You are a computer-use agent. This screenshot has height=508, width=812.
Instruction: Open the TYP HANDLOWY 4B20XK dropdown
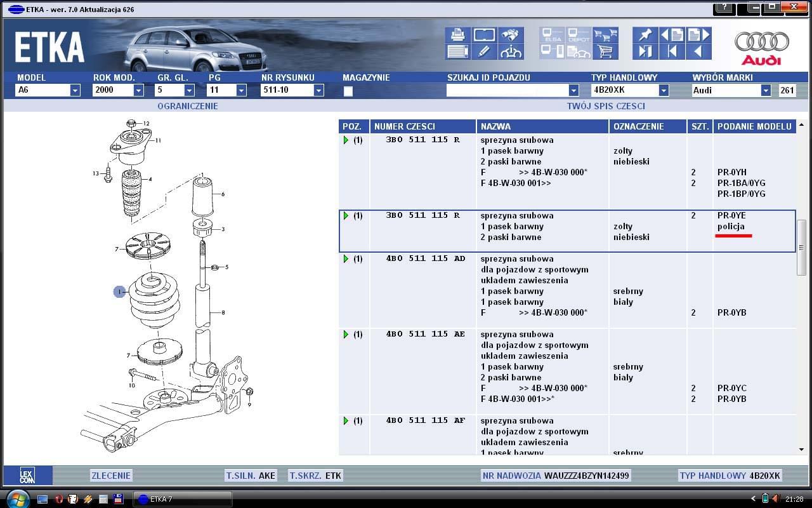coord(664,90)
